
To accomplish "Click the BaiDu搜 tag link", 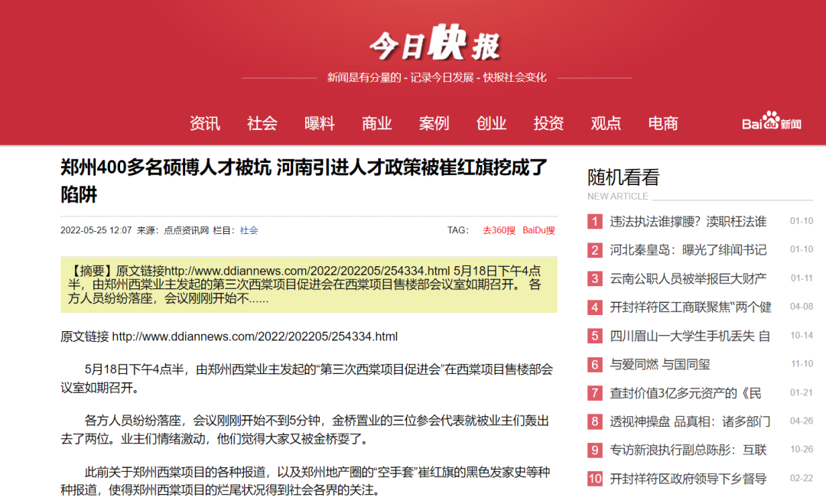I will [x=538, y=230].
